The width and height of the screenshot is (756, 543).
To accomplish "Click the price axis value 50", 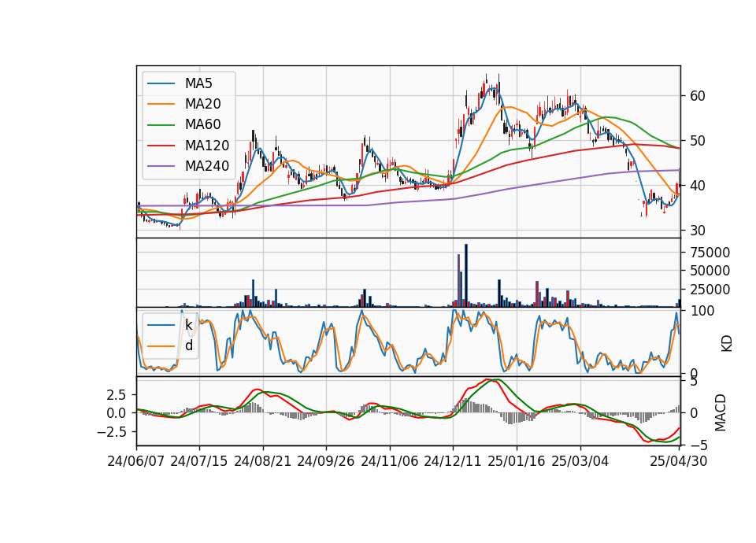I will [x=698, y=141].
